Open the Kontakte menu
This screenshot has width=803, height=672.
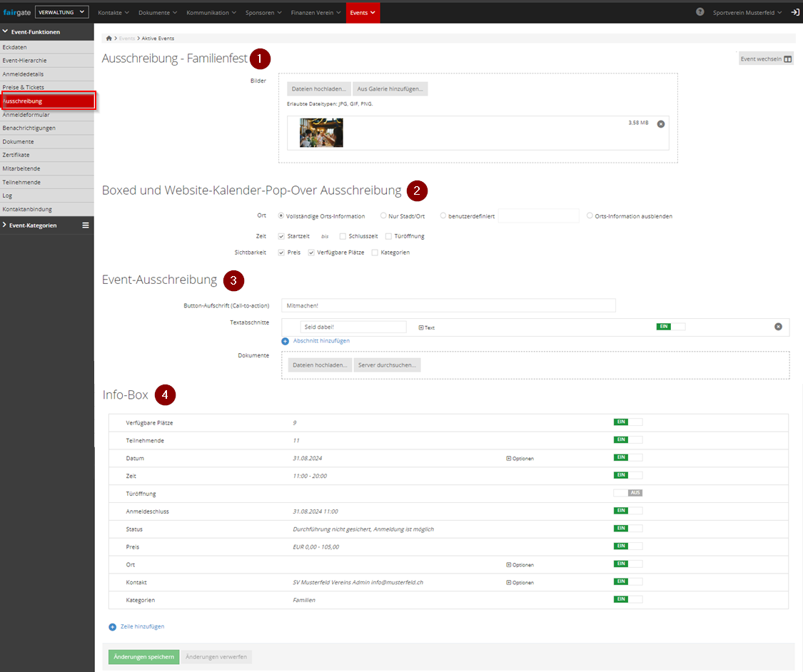tap(113, 13)
